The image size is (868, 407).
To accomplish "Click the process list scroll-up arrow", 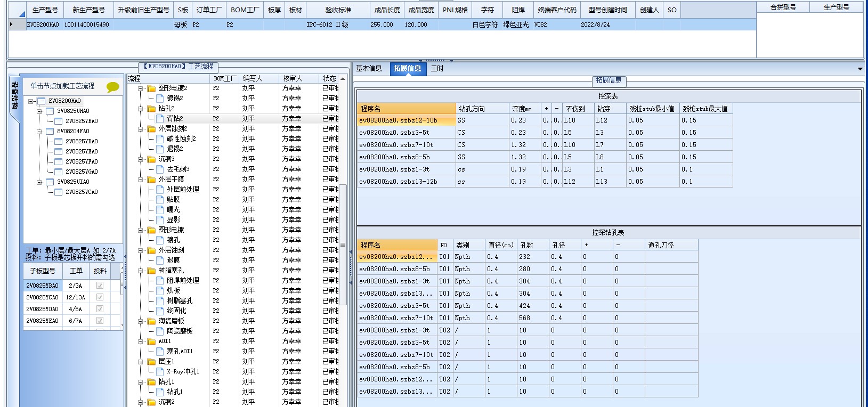I will (343, 79).
